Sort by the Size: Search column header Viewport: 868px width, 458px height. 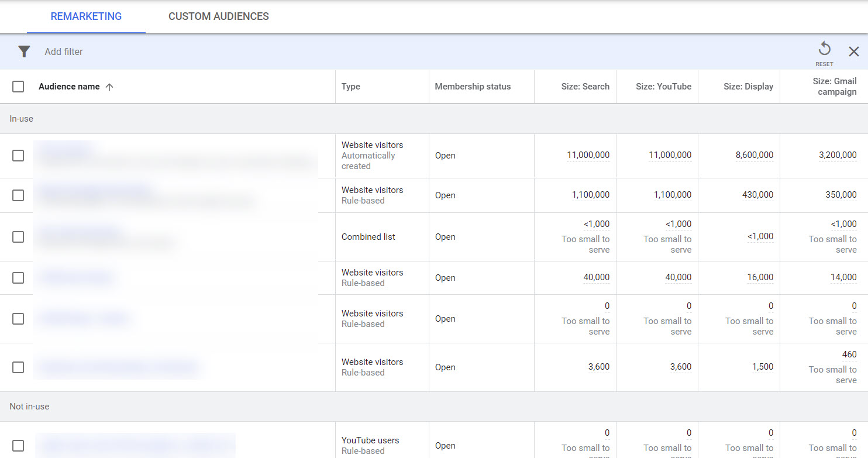pos(585,86)
